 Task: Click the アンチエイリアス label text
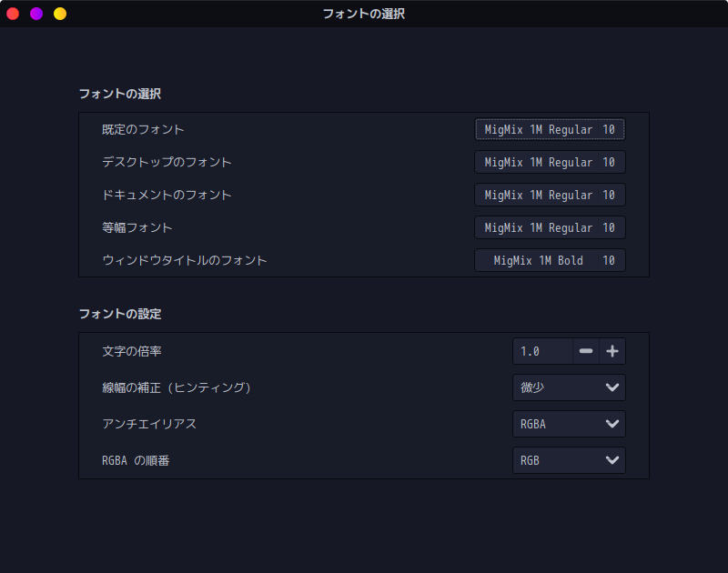pos(149,424)
